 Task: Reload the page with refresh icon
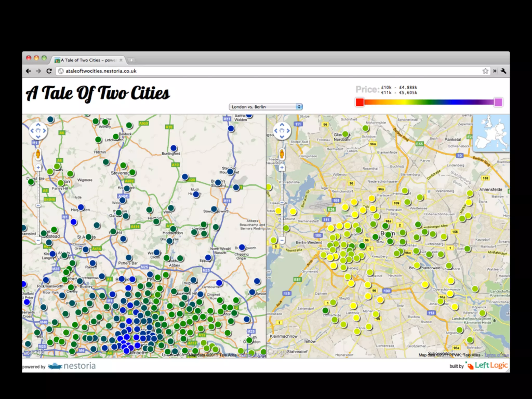(49, 71)
